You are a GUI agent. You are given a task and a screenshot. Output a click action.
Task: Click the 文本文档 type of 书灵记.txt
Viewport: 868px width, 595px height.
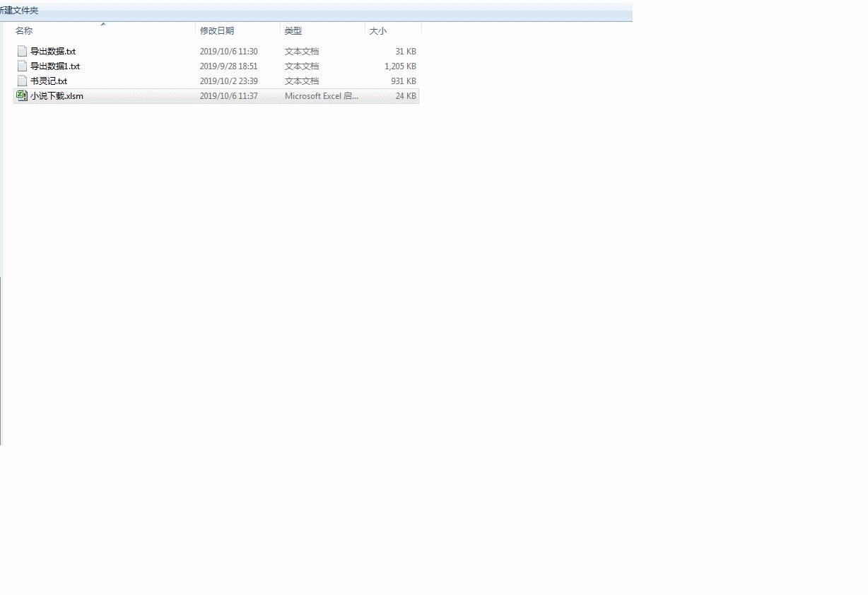coord(302,81)
